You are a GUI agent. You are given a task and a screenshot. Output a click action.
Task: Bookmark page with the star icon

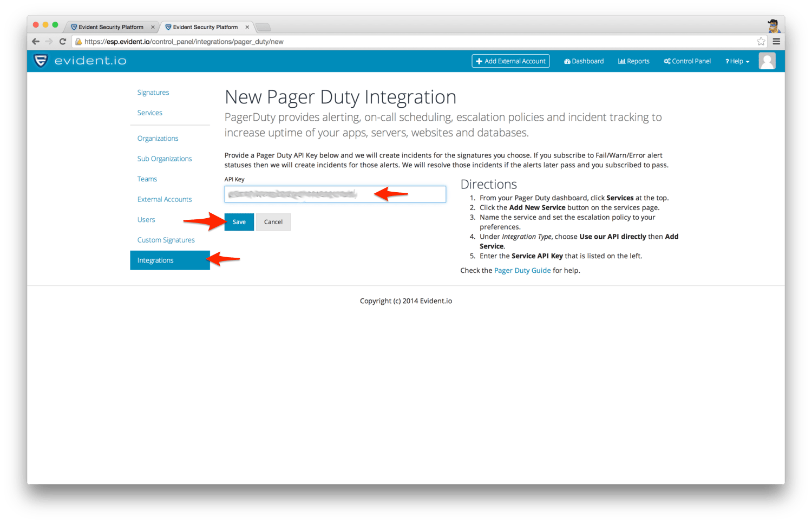761,42
